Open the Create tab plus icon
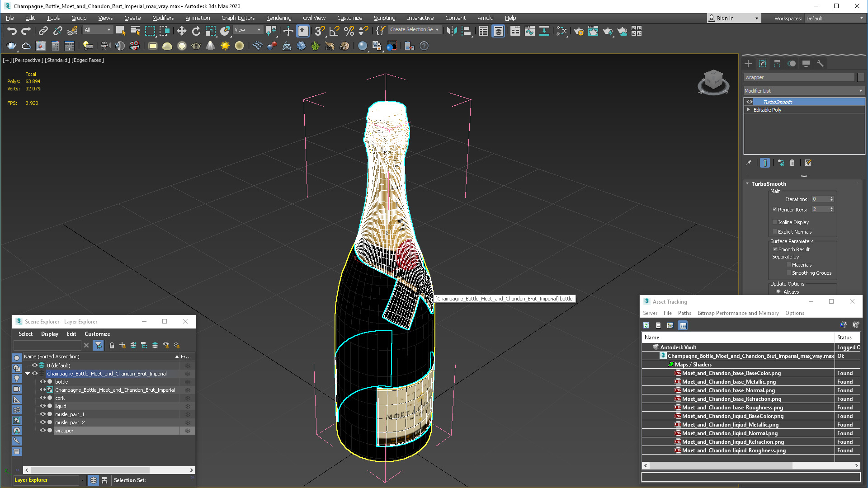868x488 pixels. pyautogui.click(x=748, y=64)
